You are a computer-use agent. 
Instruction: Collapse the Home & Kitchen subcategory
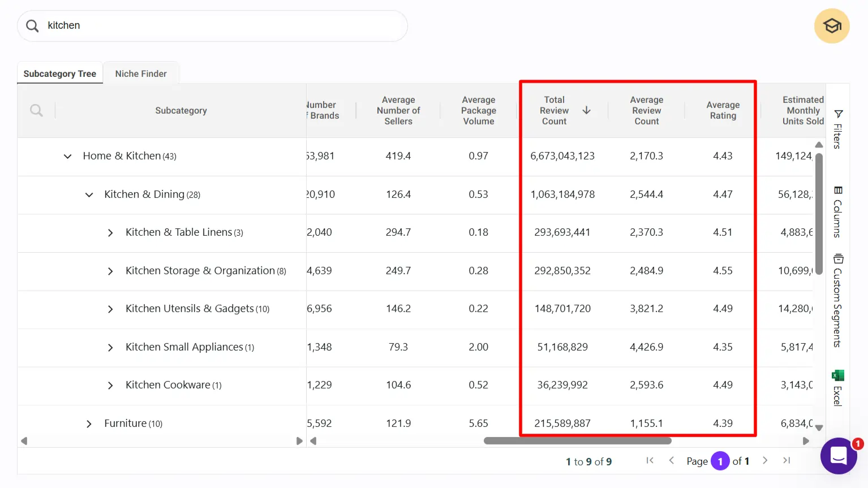pyautogui.click(x=67, y=156)
